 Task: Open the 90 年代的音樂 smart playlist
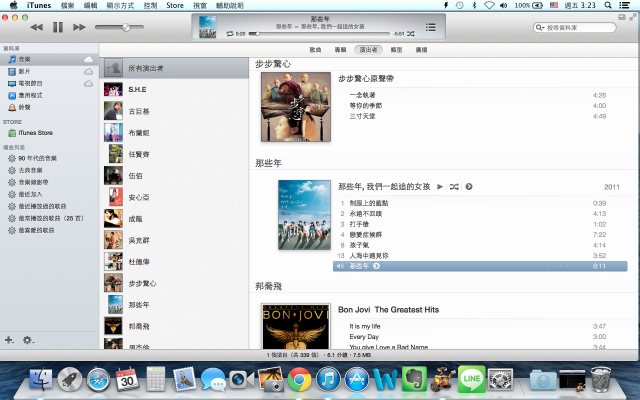coord(49,158)
